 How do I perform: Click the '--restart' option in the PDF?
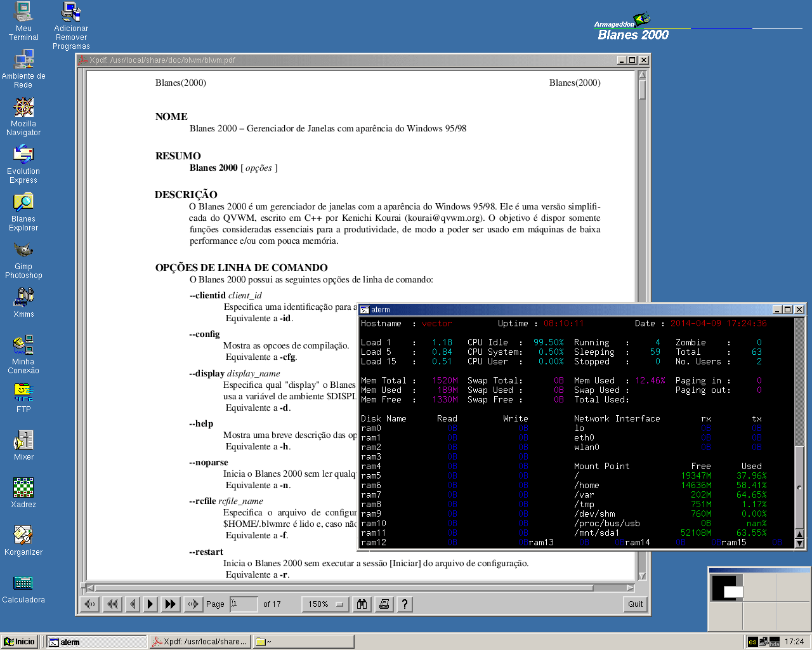[x=206, y=552]
